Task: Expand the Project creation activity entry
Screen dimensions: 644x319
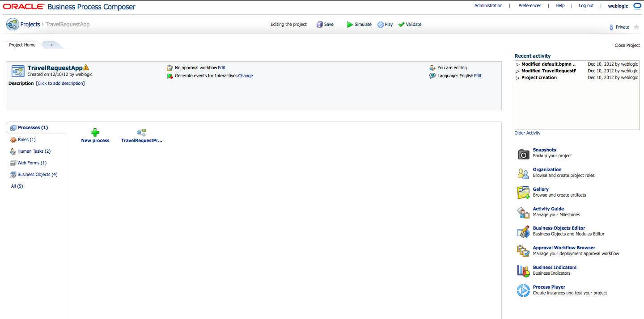Action: coord(518,78)
